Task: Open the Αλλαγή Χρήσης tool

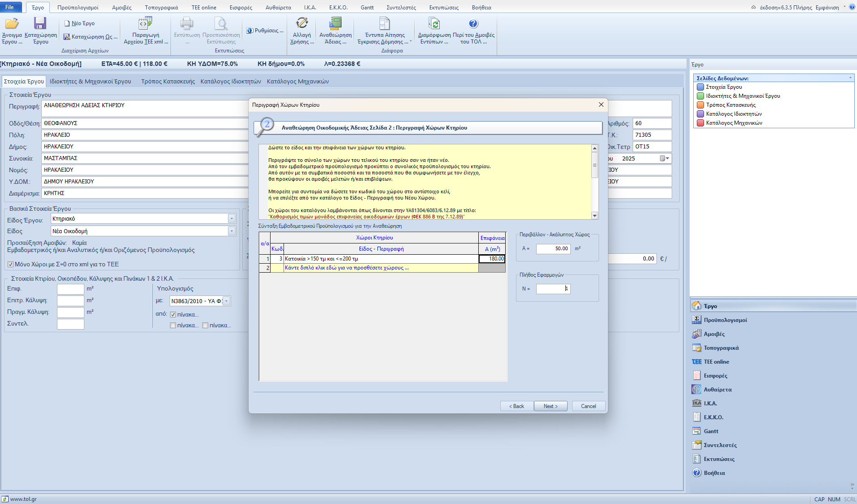Action: (302, 24)
